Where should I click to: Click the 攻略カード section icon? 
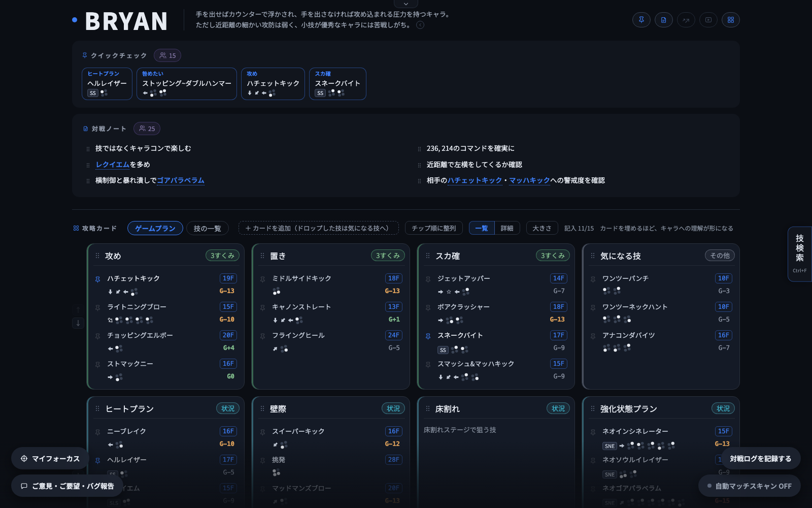(x=76, y=228)
